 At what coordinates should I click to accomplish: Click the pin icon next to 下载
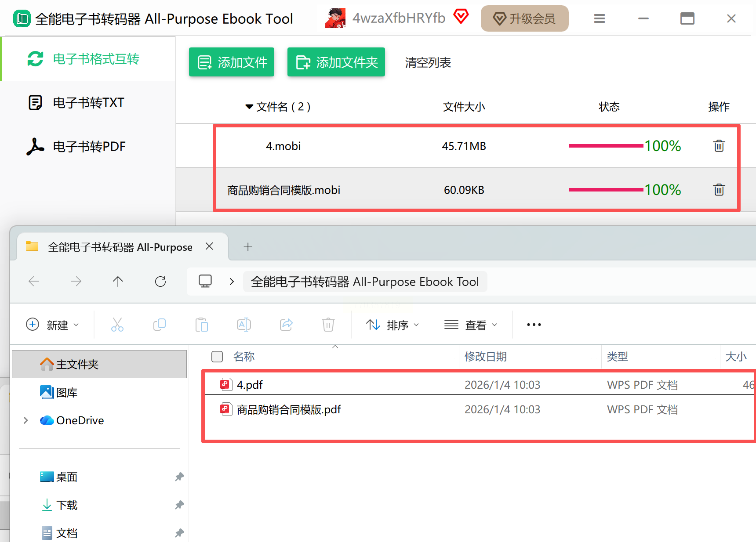[x=179, y=505]
